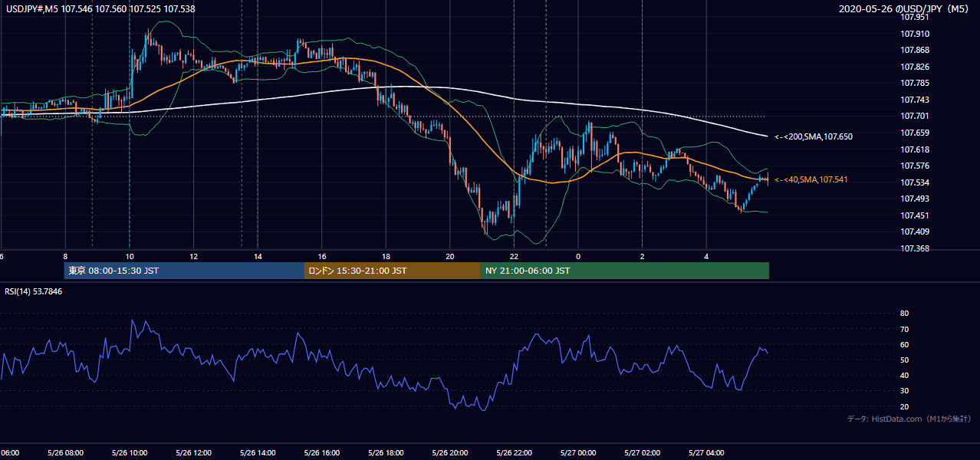Select the NY 21:00-06:00 JST session bar

pyautogui.click(x=625, y=271)
